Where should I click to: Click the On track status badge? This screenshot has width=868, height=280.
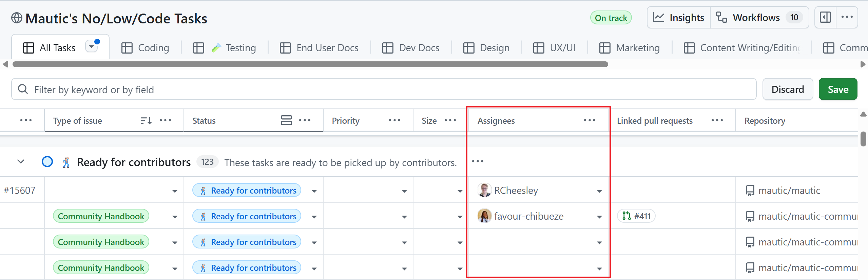click(x=611, y=18)
